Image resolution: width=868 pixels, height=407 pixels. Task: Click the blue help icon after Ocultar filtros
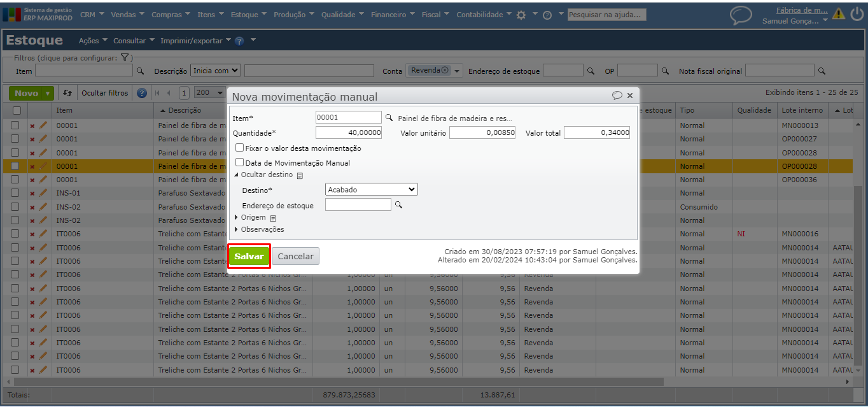[x=142, y=93]
